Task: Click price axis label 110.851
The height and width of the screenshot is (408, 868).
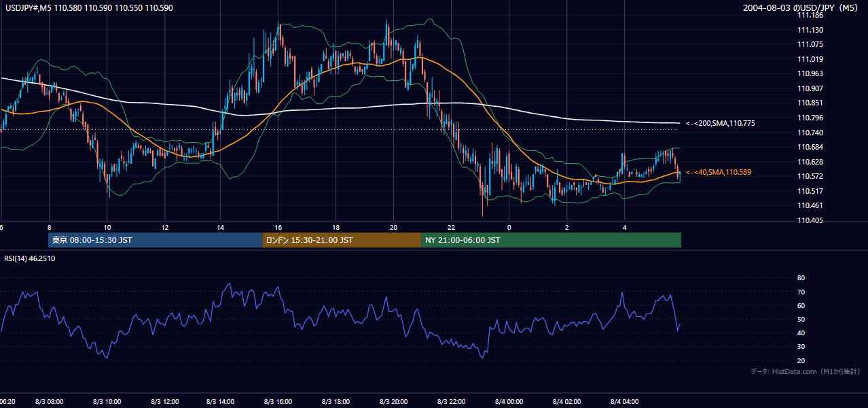Action: click(x=810, y=103)
